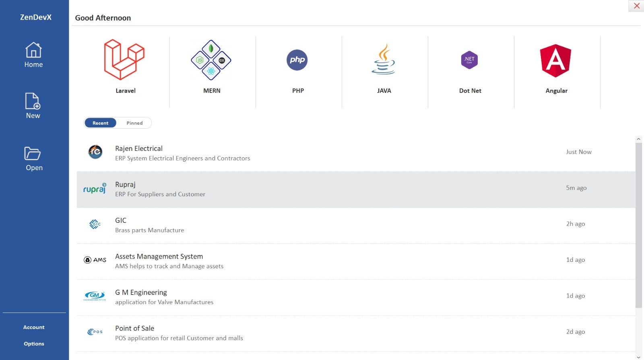This screenshot has height=360, width=644.
Task: Open Options in sidebar
Action: tap(34, 344)
